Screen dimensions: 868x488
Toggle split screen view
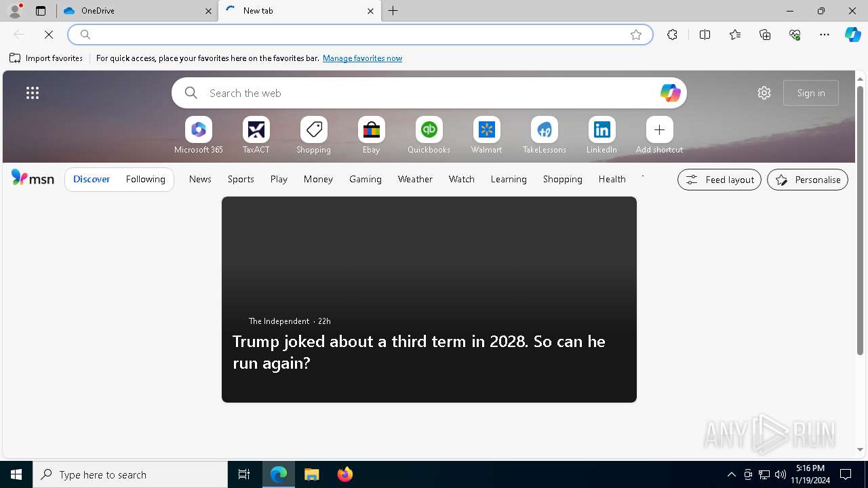click(705, 35)
